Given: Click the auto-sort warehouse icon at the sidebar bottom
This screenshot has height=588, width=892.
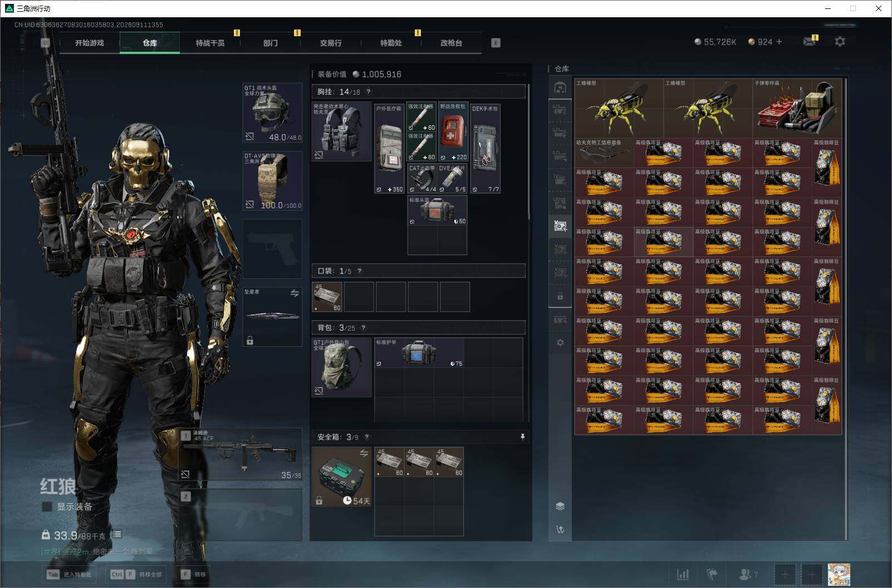Looking at the screenshot, I should click(x=560, y=530).
